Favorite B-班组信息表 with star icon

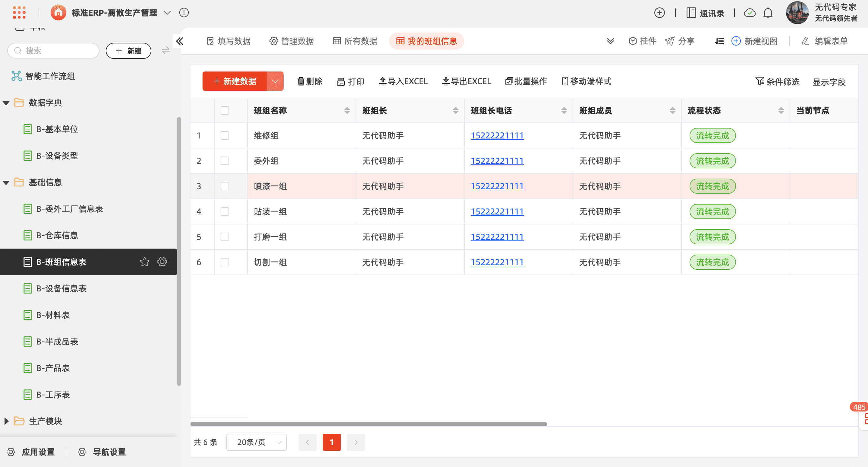(x=145, y=262)
